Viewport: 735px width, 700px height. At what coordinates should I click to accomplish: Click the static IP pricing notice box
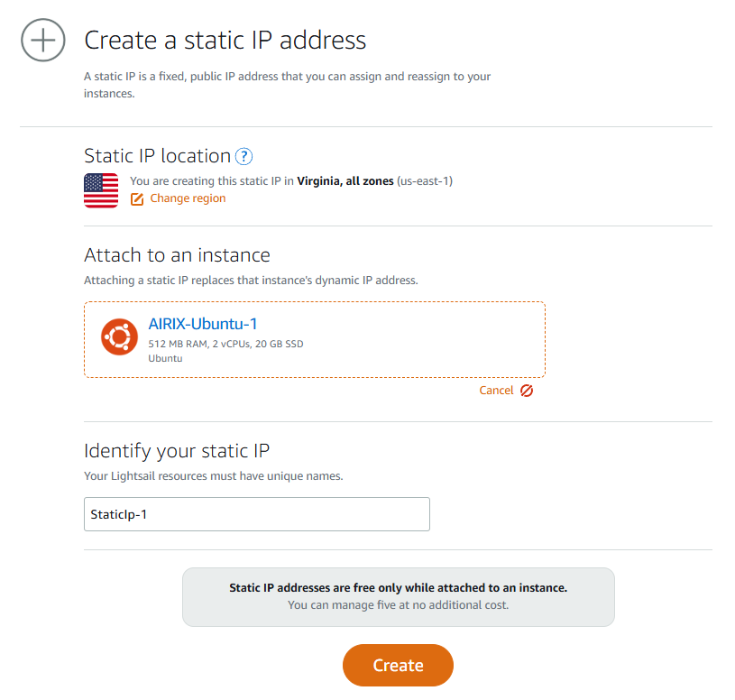(398, 596)
